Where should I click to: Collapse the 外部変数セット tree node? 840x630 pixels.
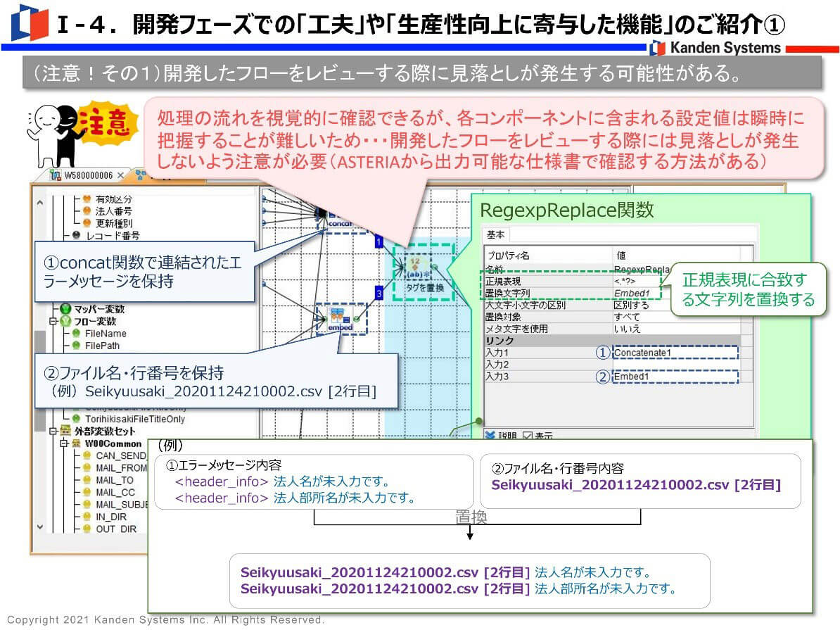[53, 431]
